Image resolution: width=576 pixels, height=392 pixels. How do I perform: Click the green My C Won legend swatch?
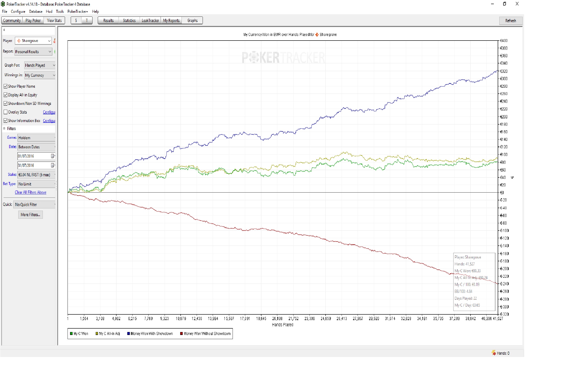71,333
